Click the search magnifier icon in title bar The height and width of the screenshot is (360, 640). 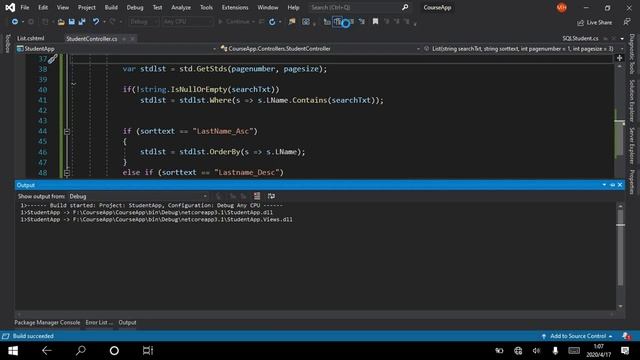[x=405, y=7]
